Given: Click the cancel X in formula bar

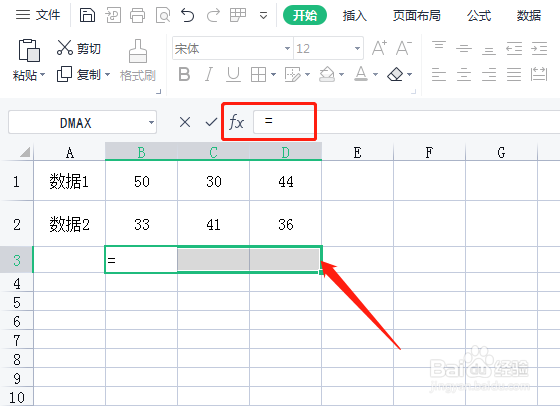Looking at the screenshot, I should [x=185, y=122].
